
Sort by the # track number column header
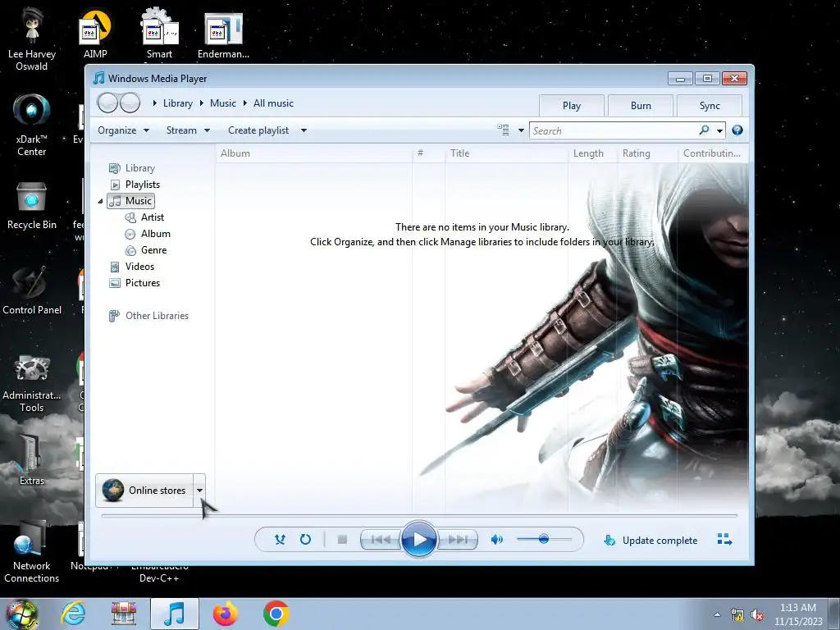[428, 153]
